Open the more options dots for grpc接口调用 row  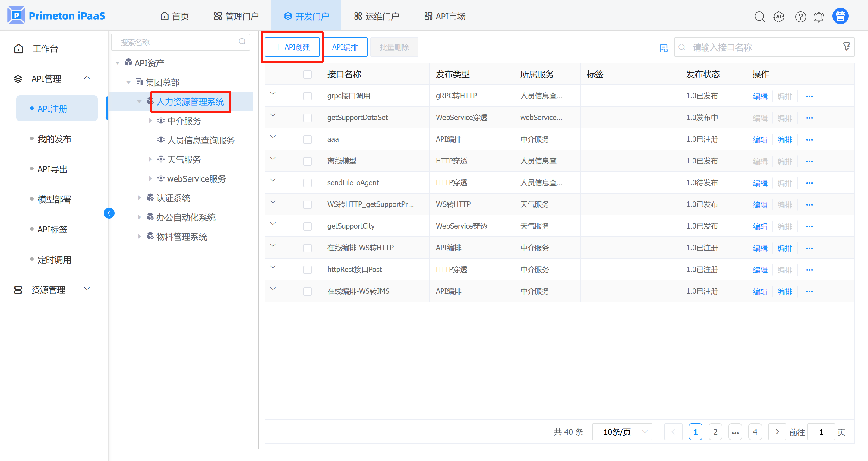click(810, 96)
